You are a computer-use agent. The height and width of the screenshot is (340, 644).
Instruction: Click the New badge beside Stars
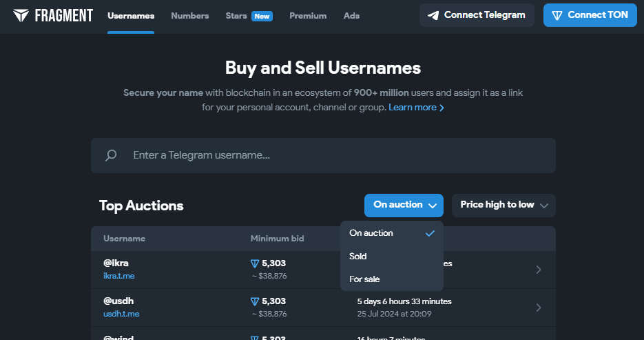pos(262,17)
